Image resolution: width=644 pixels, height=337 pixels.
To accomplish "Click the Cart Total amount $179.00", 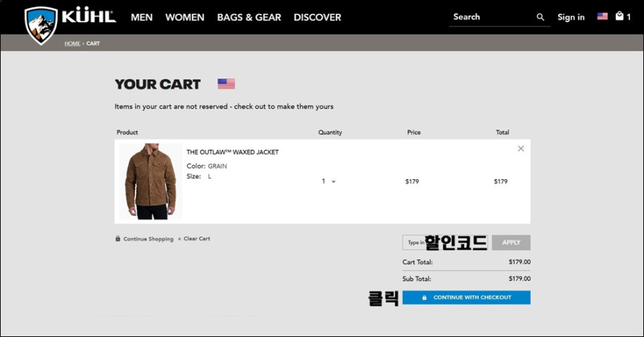I will 520,261.
